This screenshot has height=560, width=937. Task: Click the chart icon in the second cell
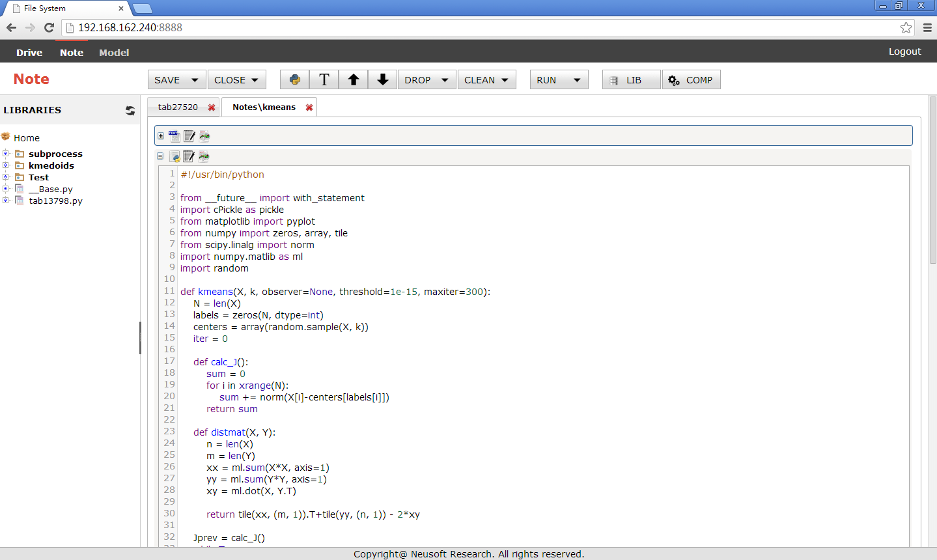[x=204, y=156]
